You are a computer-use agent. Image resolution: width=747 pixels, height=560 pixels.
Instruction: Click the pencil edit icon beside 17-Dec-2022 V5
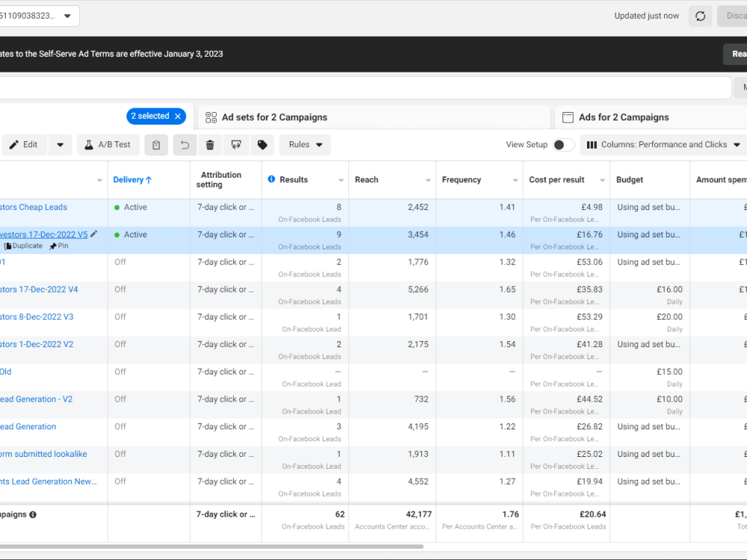pos(94,234)
